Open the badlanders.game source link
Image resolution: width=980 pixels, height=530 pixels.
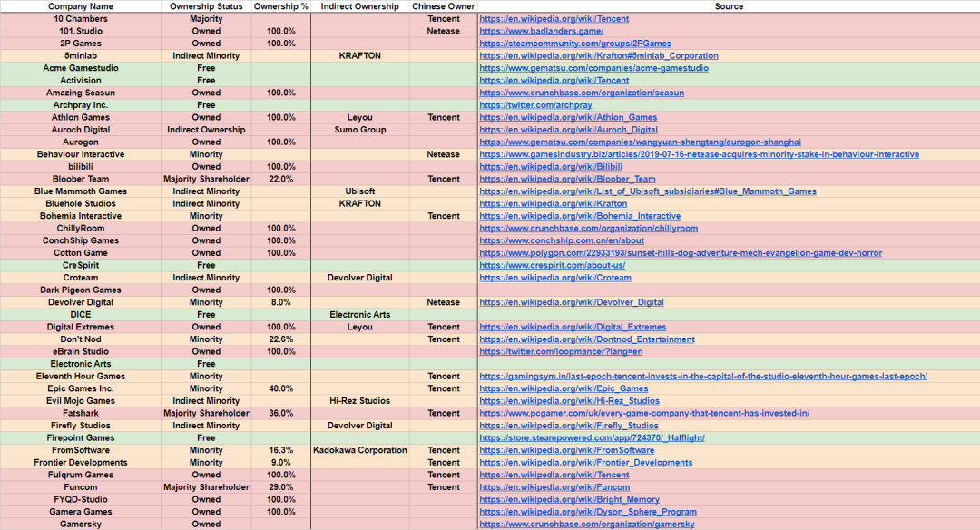click(541, 31)
